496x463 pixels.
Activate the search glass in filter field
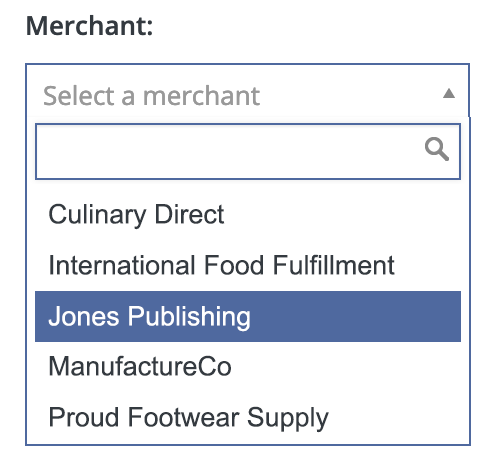[x=437, y=149]
